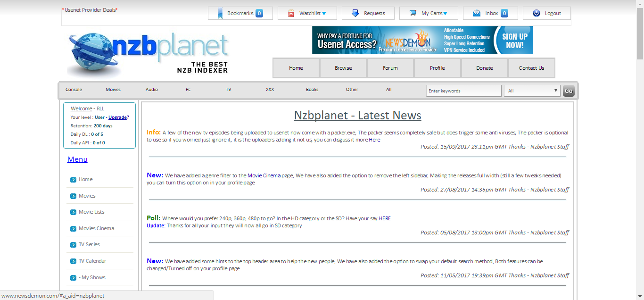Click the Welcome link in user box
Viewport: 644px width, 300px height.
coord(82,108)
